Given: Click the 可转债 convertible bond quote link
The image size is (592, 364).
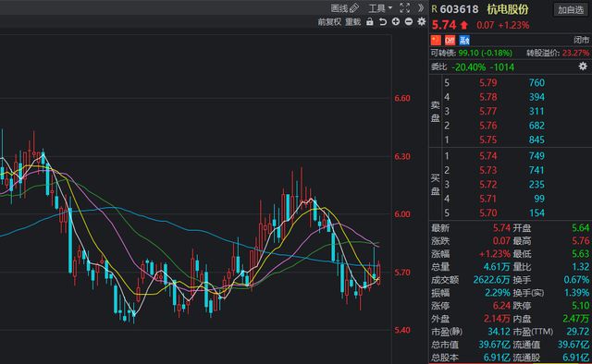Looking at the screenshot, I should 472,54.
